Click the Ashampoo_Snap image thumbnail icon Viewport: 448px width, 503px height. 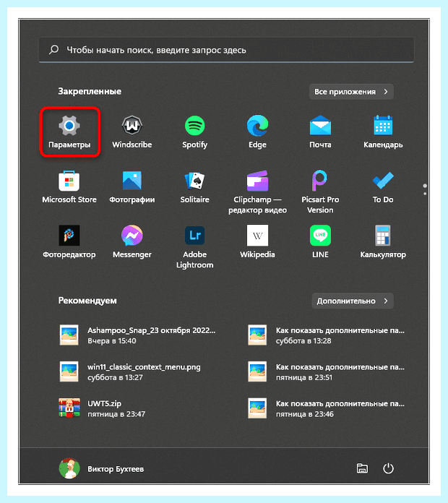tap(69, 335)
